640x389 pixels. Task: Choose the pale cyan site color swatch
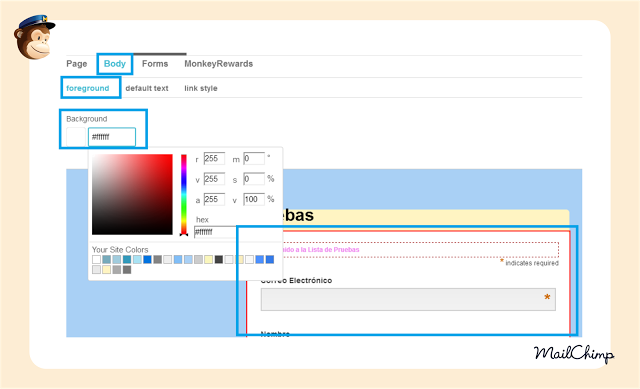[x=137, y=260]
